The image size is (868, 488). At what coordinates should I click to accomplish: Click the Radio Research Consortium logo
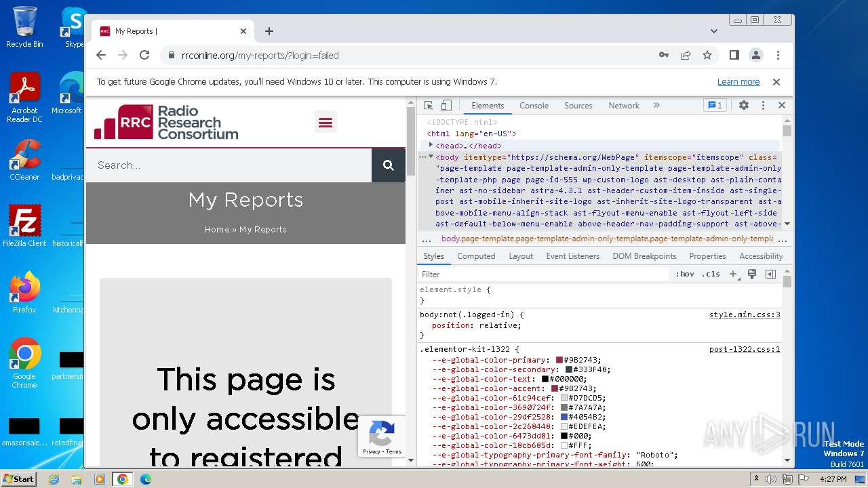(166, 122)
